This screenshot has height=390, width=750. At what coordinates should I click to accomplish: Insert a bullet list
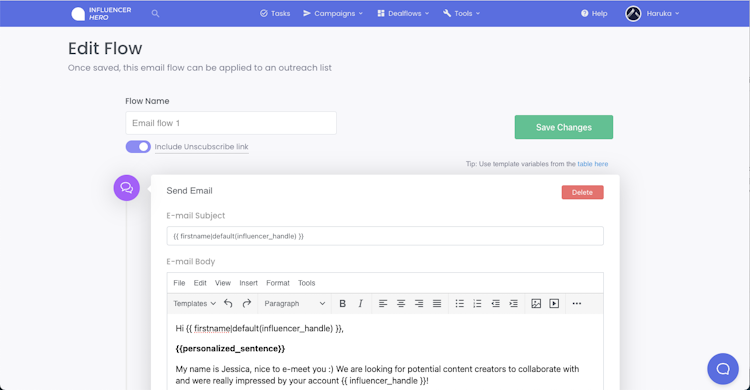(x=460, y=303)
